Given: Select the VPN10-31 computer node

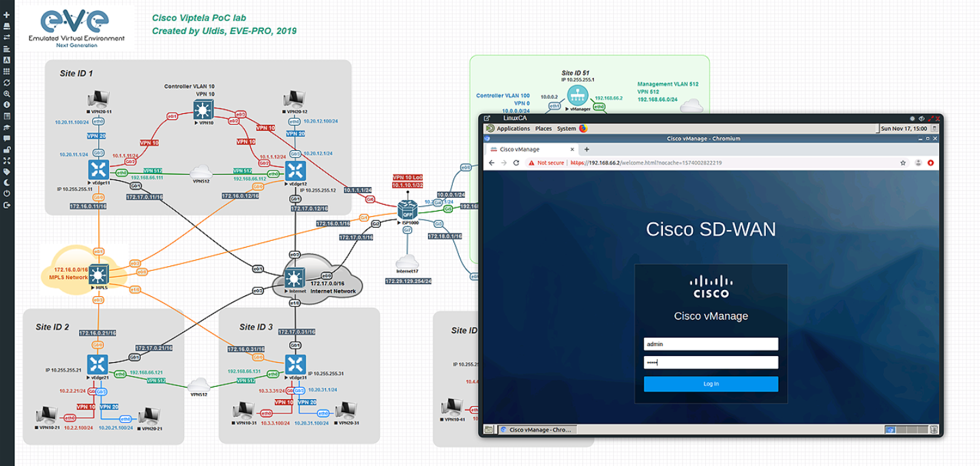Looking at the screenshot, I should coord(244,411).
